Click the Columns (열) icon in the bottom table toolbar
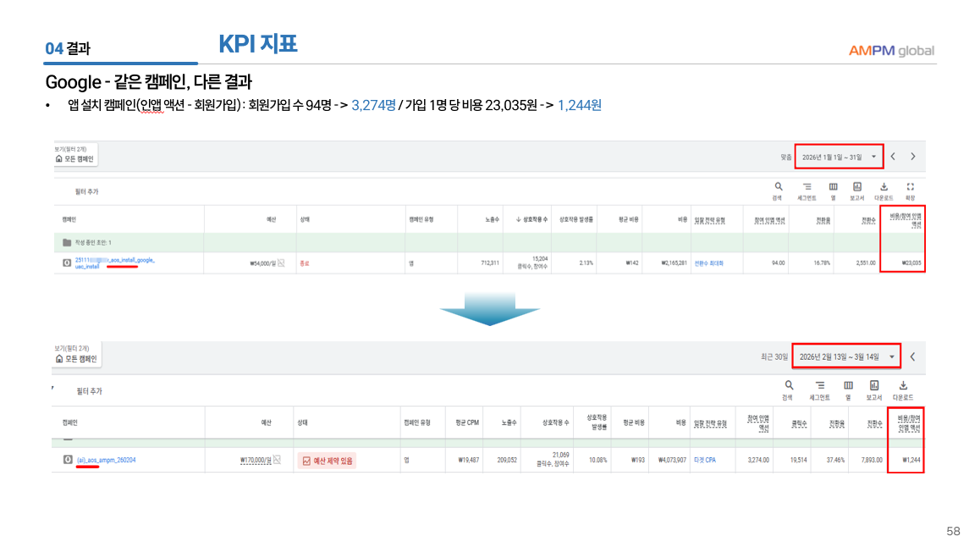The image size is (980, 553). (847, 386)
